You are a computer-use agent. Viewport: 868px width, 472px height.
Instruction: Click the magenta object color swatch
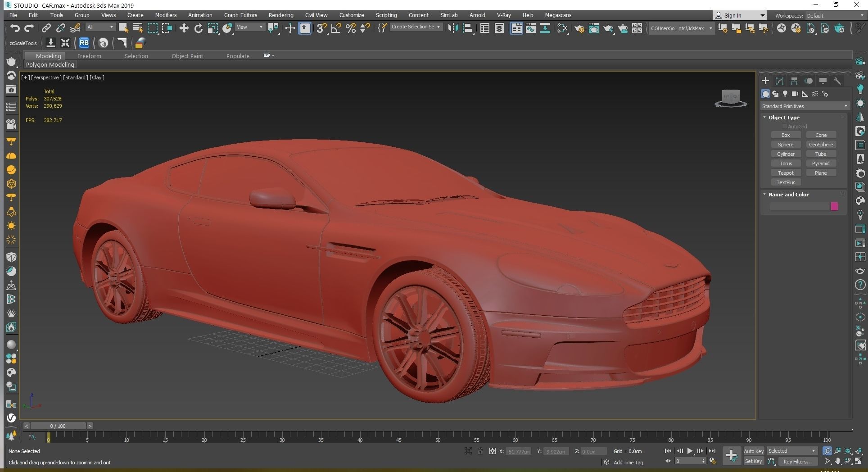tap(834, 206)
